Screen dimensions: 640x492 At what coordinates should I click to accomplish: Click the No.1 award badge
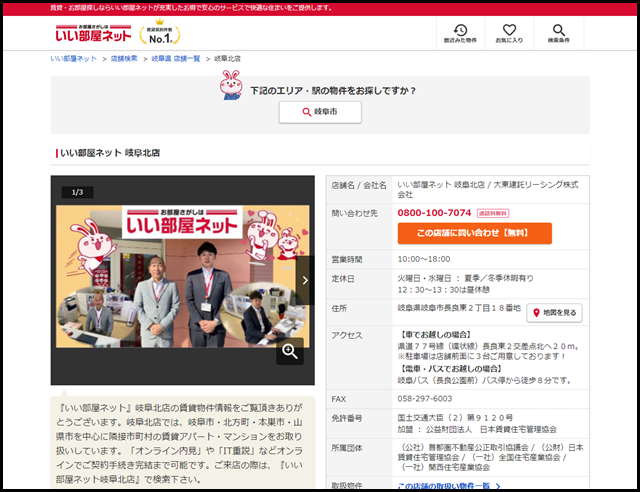(160, 33)
